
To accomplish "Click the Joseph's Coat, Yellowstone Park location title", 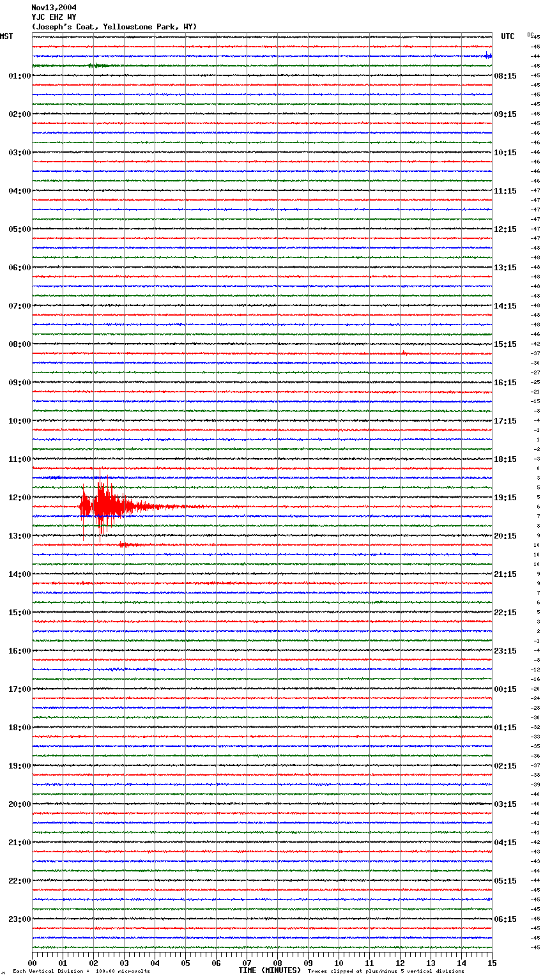I will pyautogui.click(x=114, y=27).
